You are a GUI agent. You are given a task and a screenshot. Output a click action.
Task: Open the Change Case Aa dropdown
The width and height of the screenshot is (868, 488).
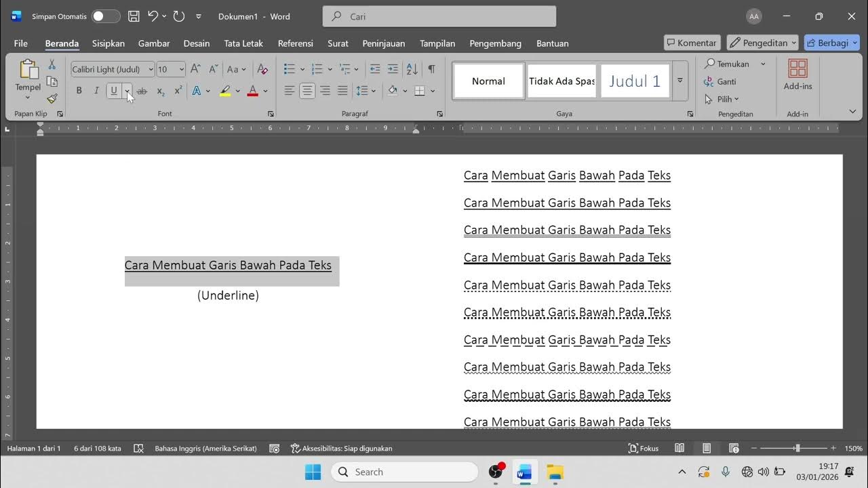[x=237, y=69]
